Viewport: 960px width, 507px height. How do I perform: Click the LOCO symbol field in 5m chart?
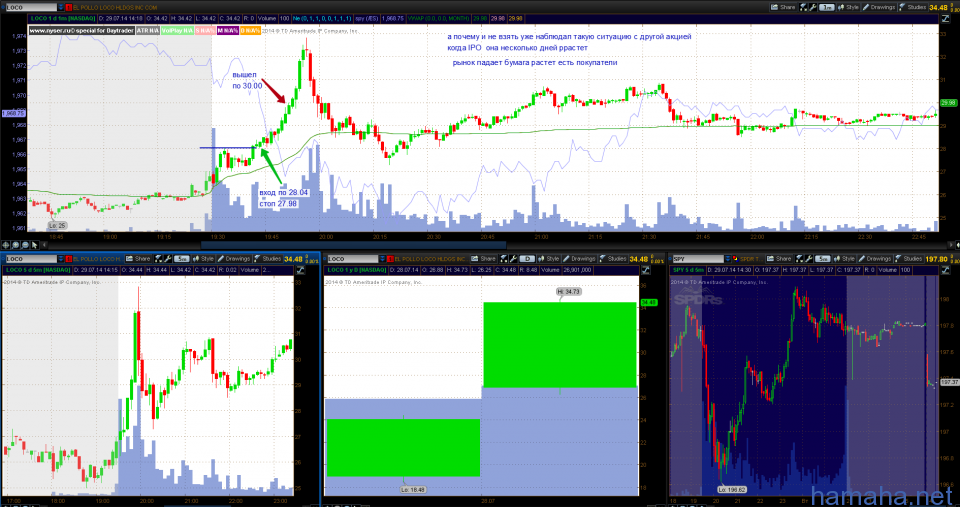coord(31,259)
